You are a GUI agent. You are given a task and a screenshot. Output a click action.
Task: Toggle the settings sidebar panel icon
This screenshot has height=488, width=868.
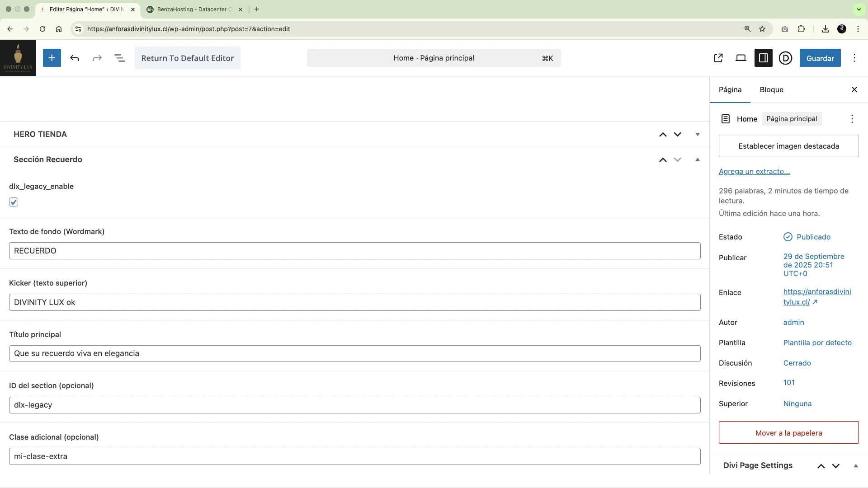(x=763, y=58)
